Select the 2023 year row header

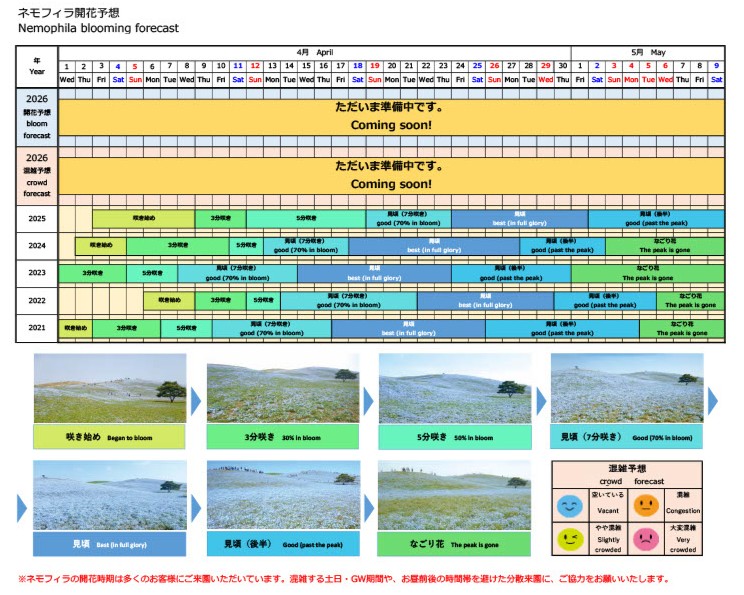pos(37,273)
